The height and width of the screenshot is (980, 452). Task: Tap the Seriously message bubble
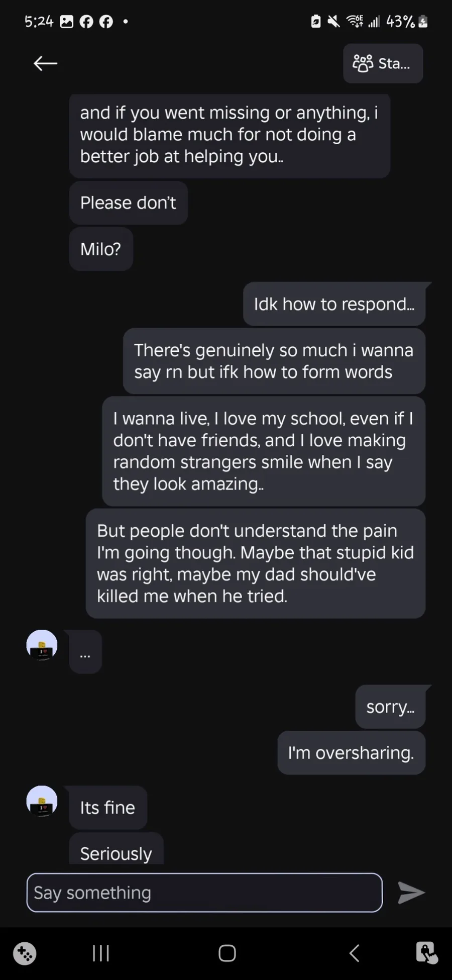pos(116,850)
